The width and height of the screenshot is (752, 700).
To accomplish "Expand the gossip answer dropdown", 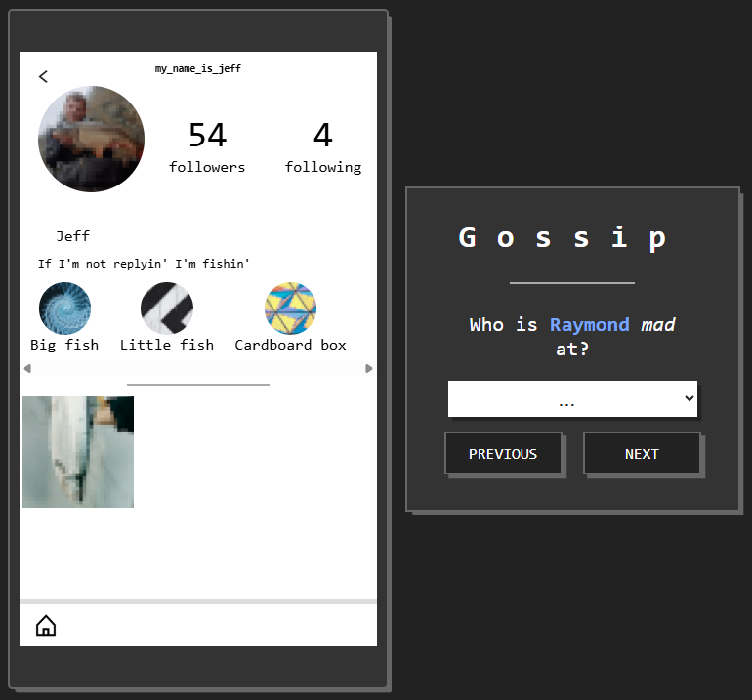I will click(572, 399).
